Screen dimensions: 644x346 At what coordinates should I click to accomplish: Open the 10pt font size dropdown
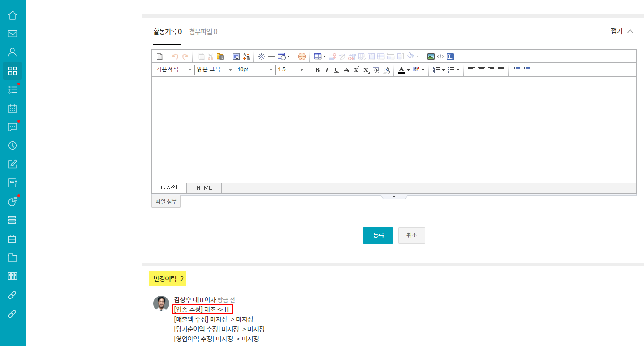pos(255,69)
